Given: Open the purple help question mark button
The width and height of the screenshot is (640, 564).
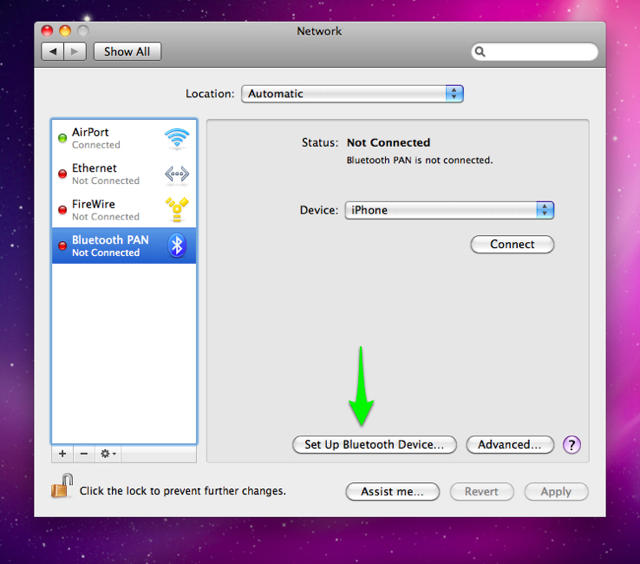Looking at the screenshot, I should click(572, 445).
